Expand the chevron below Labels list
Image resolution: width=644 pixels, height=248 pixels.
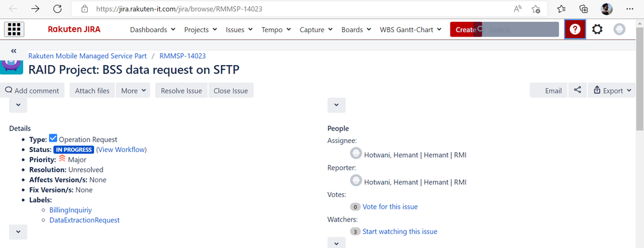[x=18, y=232]
